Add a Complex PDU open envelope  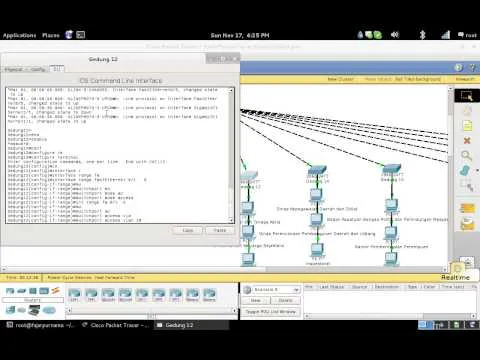pyautogui.click(x=467, y=224)
